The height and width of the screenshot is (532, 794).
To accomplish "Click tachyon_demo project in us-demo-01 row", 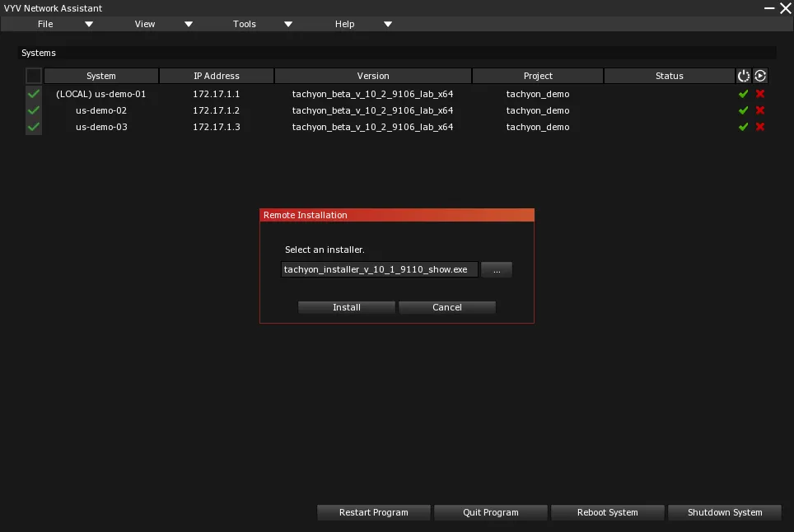I will 538,94.
